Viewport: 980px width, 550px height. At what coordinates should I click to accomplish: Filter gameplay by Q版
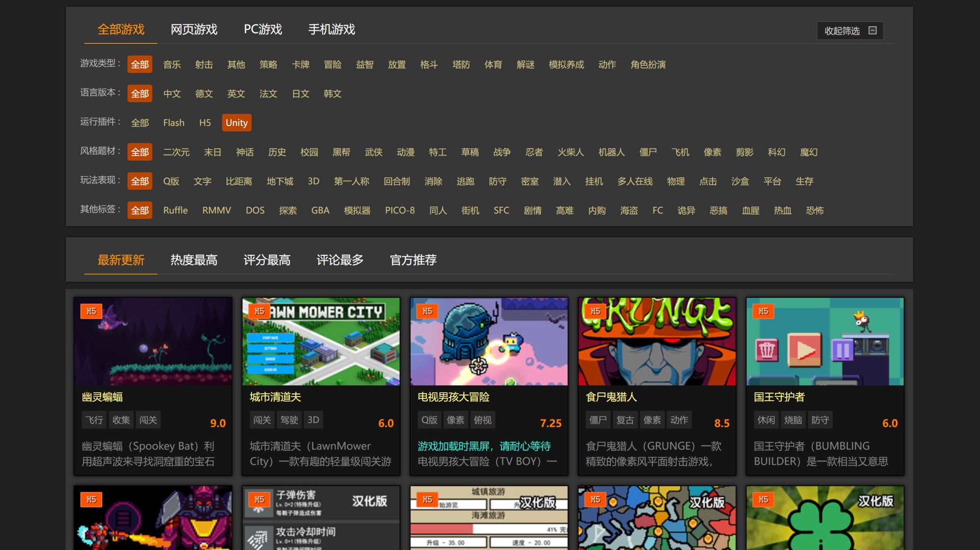point(171,181)
